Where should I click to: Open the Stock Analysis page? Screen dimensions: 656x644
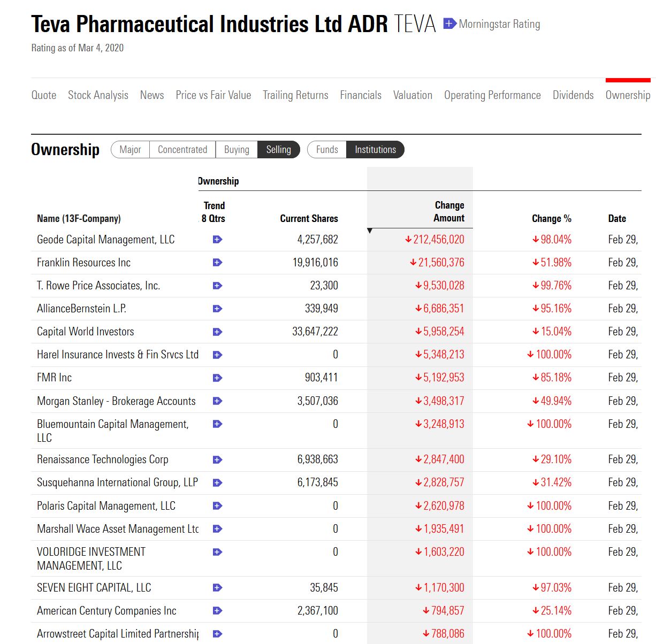tap(98, 95)
